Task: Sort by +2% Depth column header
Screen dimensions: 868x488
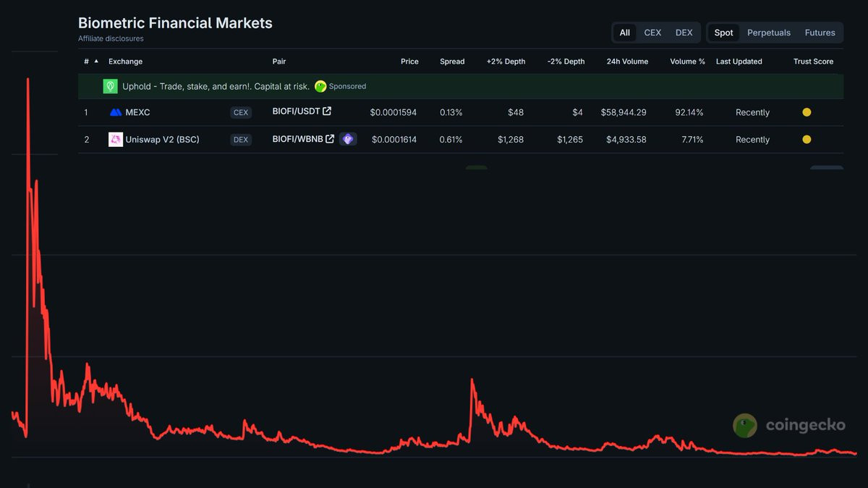Action: pyautogui.click(x=506, y=62)
